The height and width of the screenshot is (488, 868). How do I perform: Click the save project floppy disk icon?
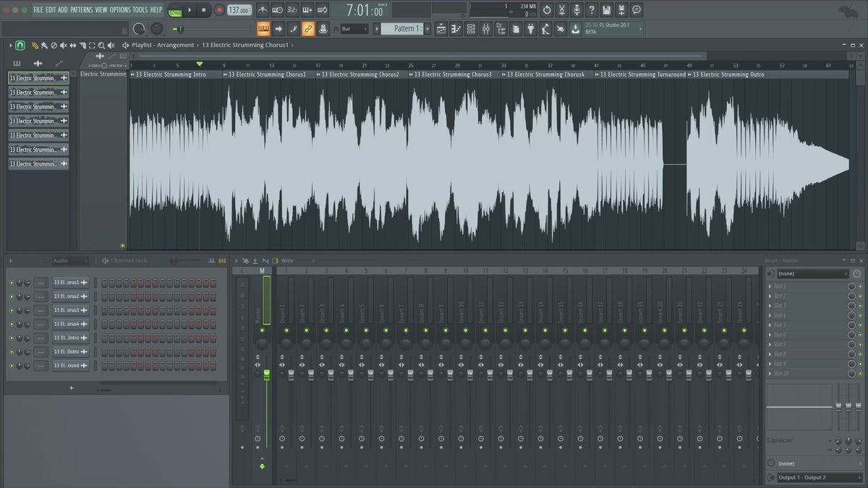[x=606, y=10]
